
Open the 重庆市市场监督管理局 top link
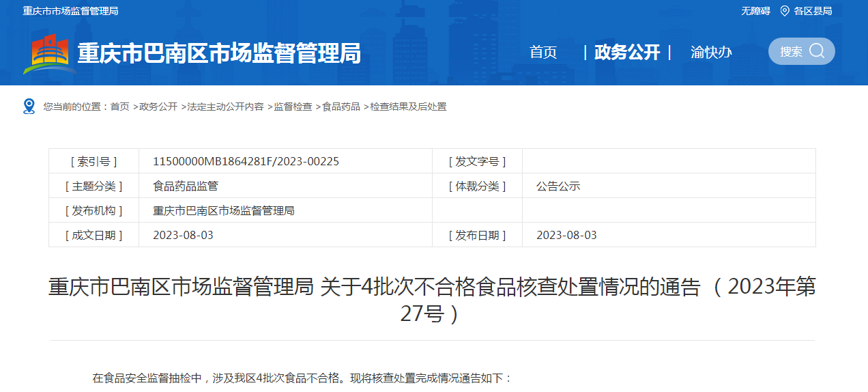coord(70,11)
